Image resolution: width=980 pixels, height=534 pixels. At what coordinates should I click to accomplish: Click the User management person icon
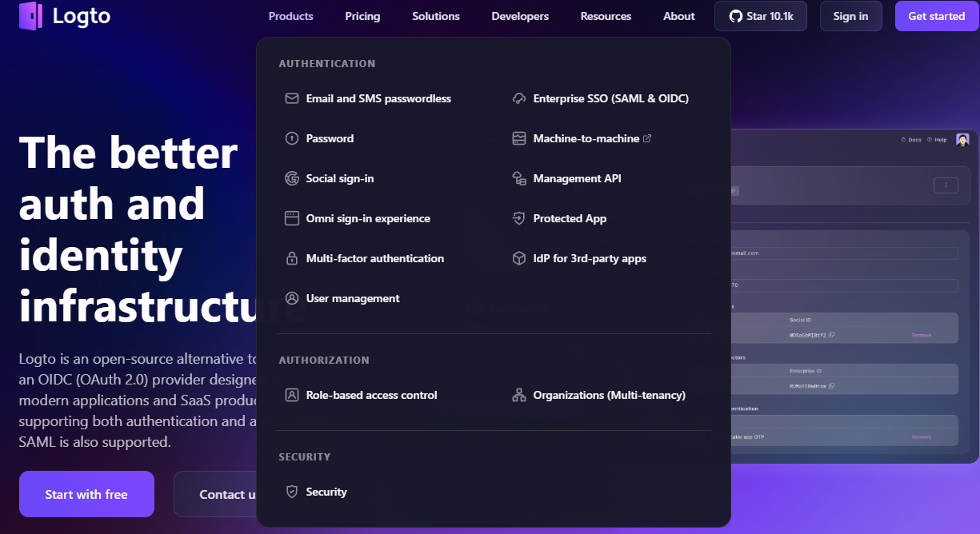coord(292,298)
